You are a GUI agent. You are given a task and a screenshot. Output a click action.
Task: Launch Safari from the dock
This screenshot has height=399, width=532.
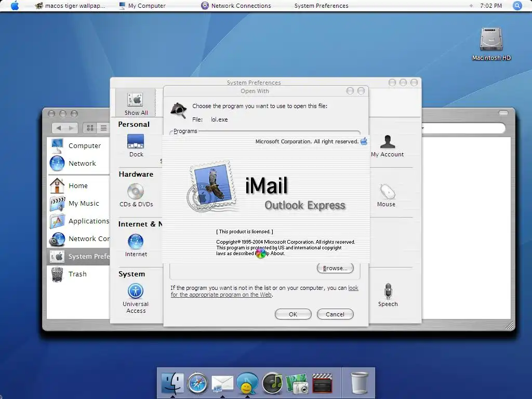point(197,383)
